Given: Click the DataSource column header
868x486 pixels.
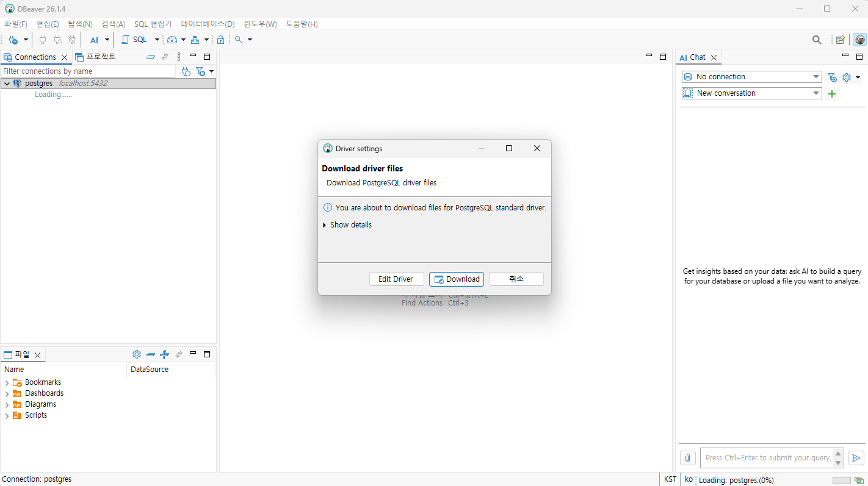Looking at the screenshot, I should [171, 369].
